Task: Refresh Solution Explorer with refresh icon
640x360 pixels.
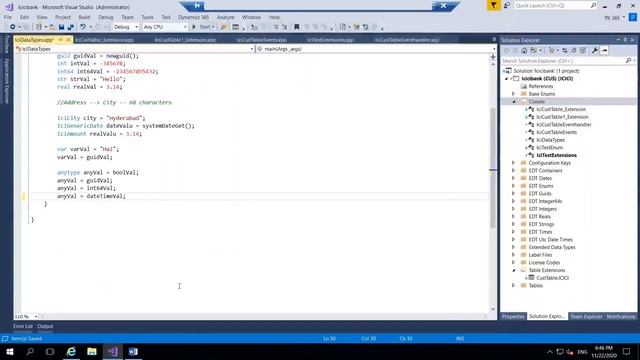Action: [x=573, y=51]
